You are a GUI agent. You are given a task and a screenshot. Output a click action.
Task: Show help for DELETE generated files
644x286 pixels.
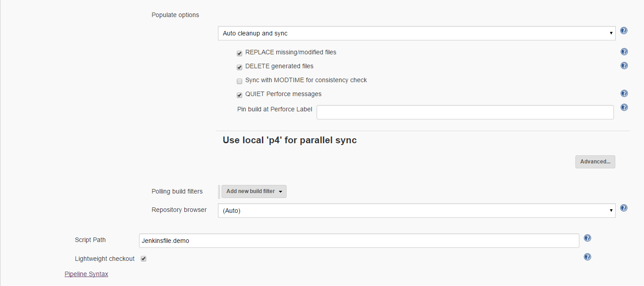point(624,66)
